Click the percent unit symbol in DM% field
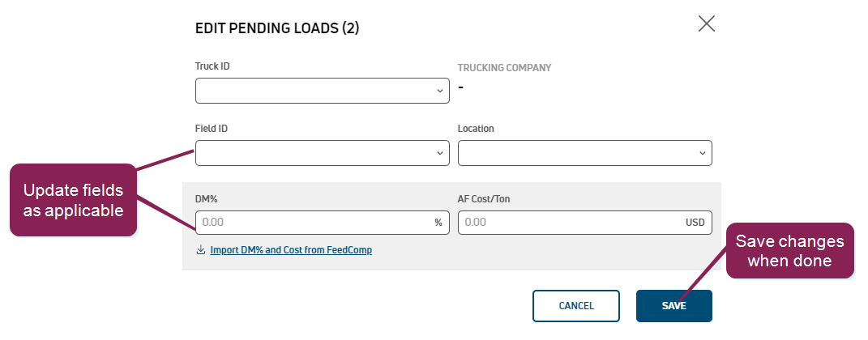The height and width of the screenshot is (340, 868). tap(438, 223)
